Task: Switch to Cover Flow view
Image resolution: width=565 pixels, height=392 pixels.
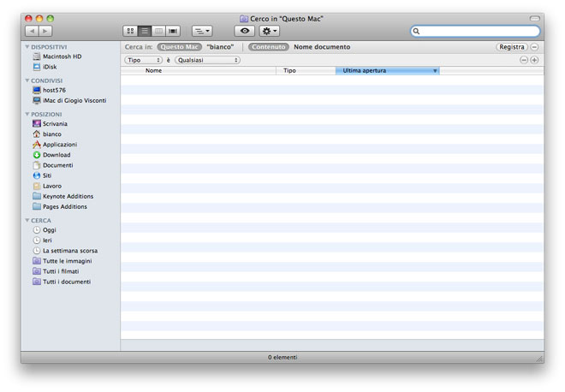Action: click(173, 31)
